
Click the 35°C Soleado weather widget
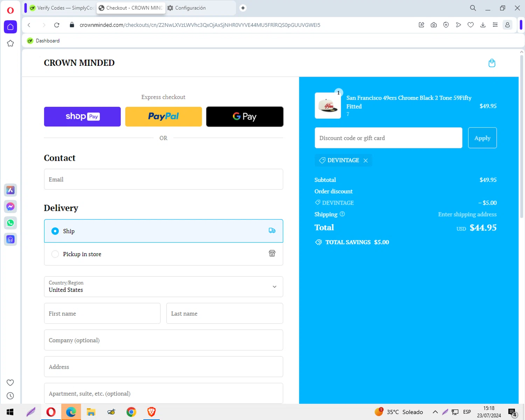[399, 412]
